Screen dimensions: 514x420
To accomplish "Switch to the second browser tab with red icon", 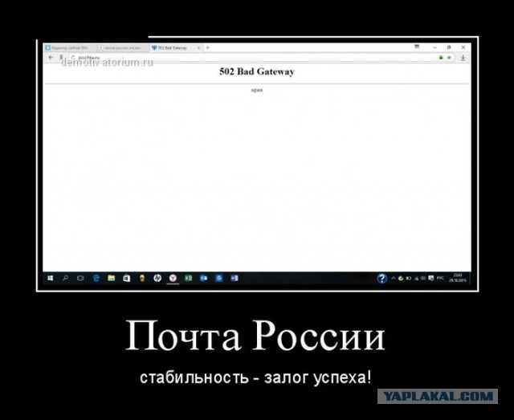I will click(123, 48).
